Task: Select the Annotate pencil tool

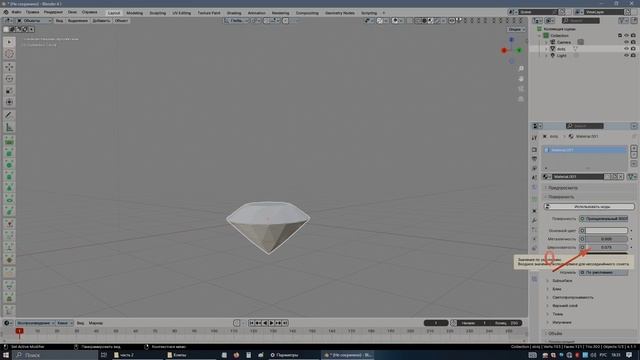Action: [9, 116]
